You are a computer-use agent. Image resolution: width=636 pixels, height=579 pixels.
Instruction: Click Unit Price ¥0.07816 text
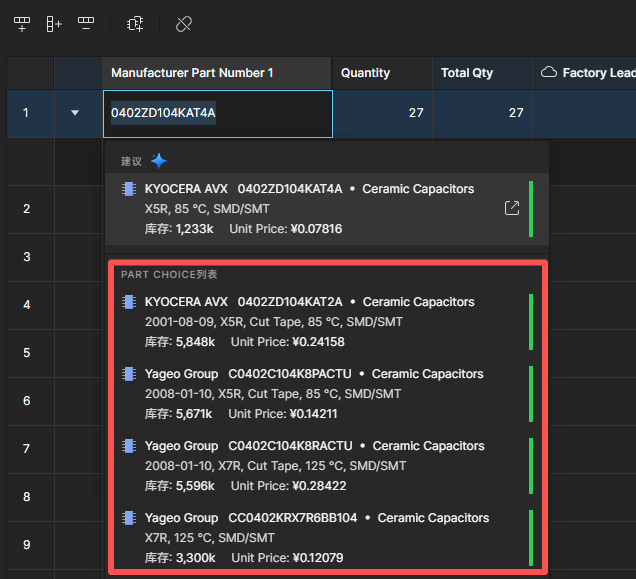click(x=286, y=229)
